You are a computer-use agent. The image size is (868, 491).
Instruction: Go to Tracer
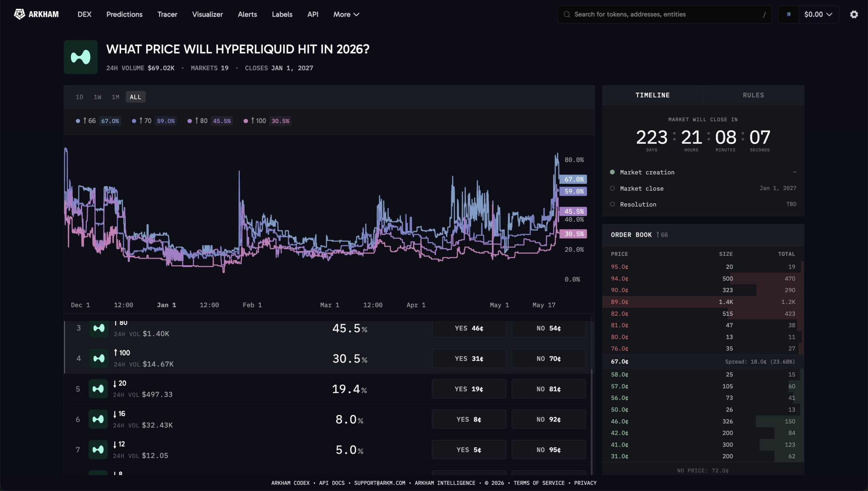tap(167, 14)
